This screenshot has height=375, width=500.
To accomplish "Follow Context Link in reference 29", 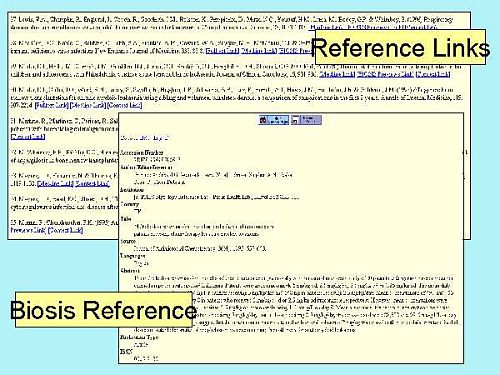I will coord(433,74).
